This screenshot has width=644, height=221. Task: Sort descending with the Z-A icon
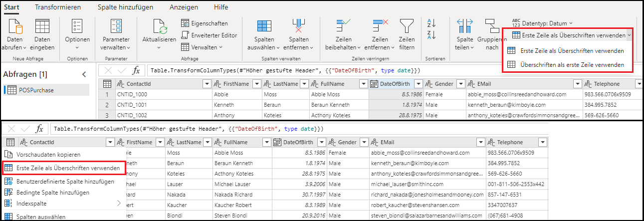[x=431, y=35]
